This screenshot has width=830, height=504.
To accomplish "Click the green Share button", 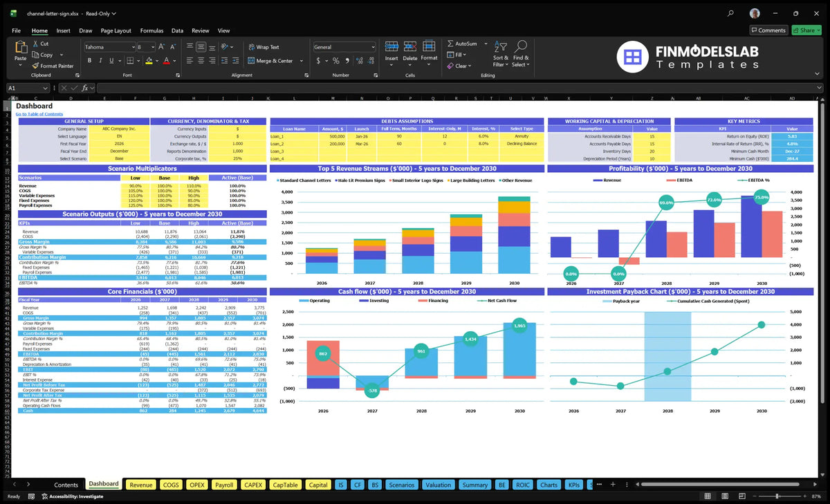I will [x=806, y=30].
